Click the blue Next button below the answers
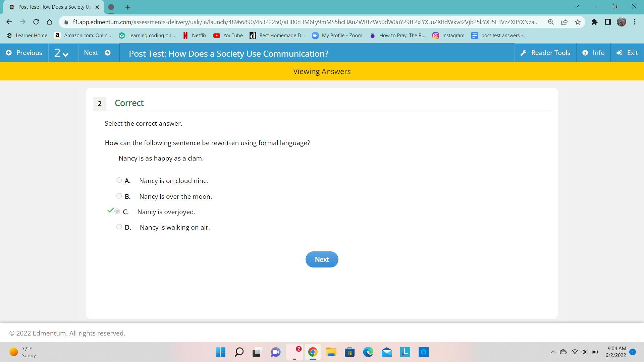644x362 pixels. [x=322, y=259]
